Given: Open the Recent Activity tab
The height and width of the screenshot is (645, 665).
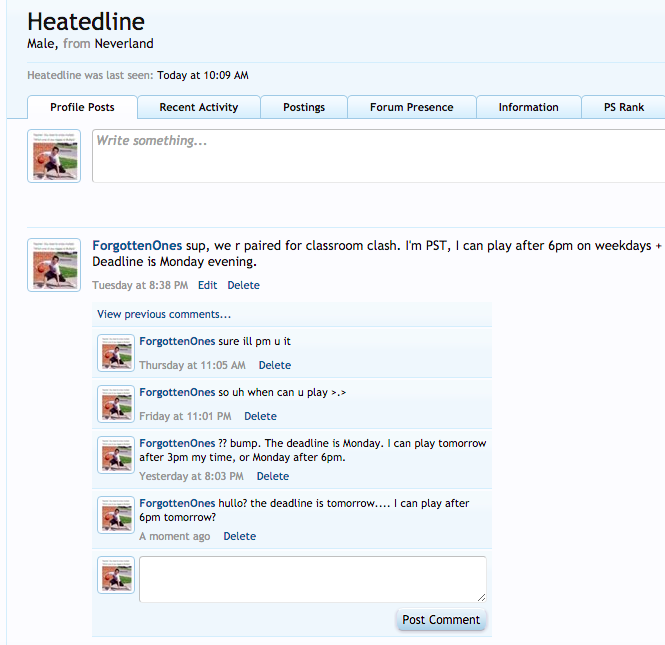Looking at the screenshot, I should point(198,107).
